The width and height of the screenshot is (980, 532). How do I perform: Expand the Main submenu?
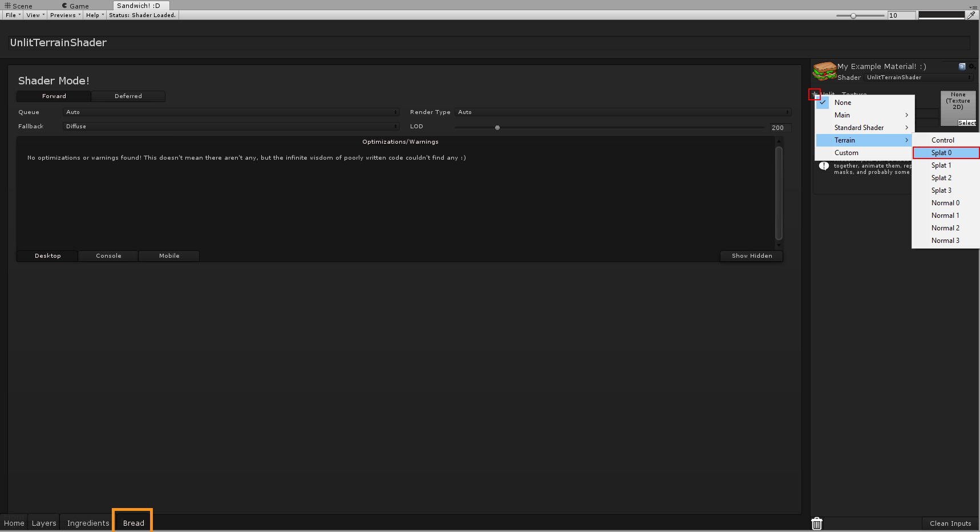864,115
